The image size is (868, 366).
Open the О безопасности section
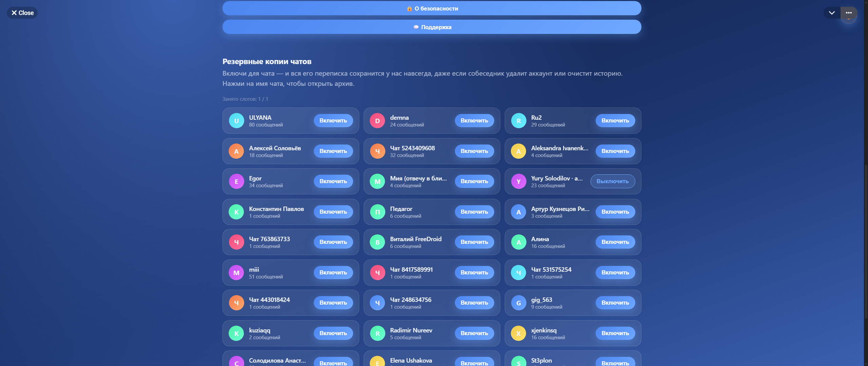pos(432,8)
